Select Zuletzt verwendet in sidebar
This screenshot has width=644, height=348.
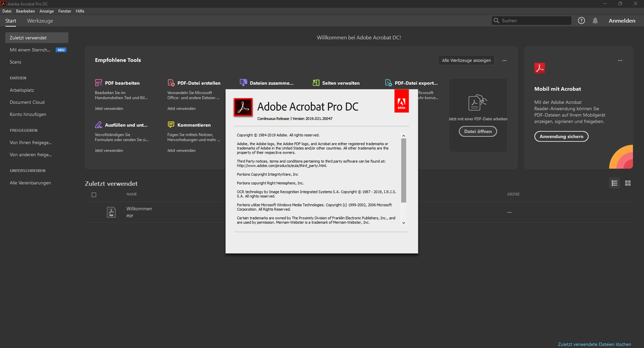(37, 38)
